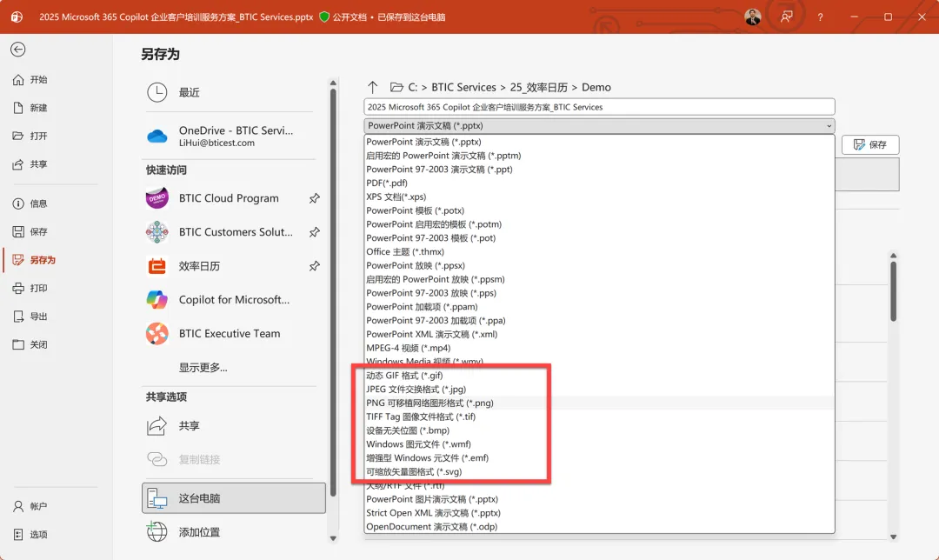This screenshot has width=939, height=560.
Task: Open the 打印 page
Action: (31, 288)
